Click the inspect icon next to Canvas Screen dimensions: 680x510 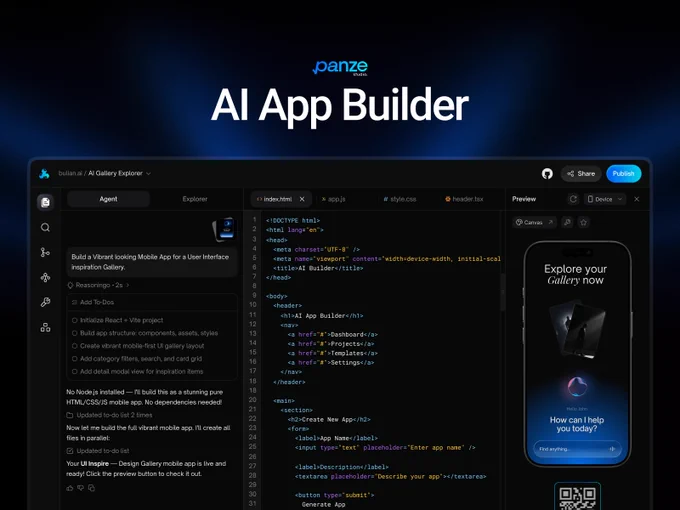[x=567, y=222]
